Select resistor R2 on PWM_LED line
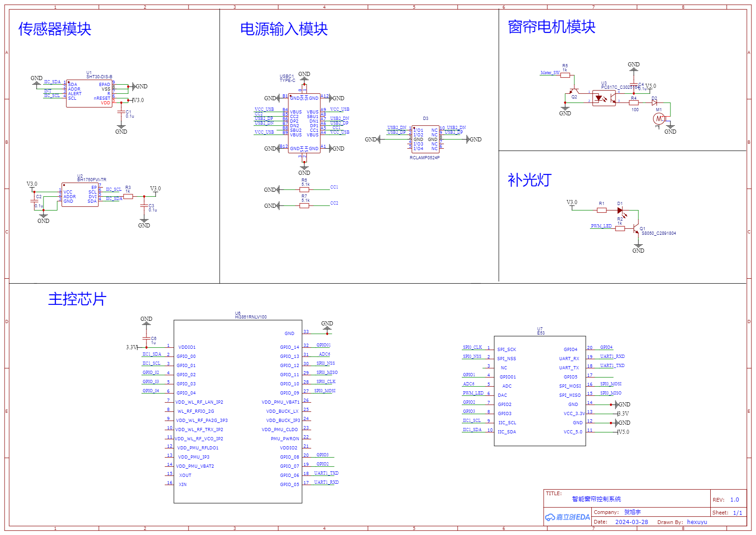Viewport: 756px width, 535px height. pyautogui.click(x=620, y=228)
